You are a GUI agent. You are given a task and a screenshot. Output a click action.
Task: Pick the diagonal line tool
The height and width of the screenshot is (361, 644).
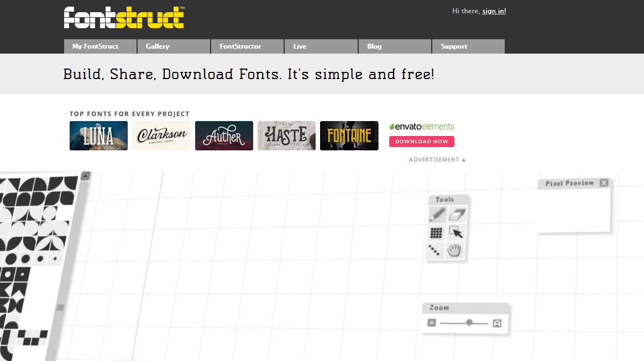click(x=434, y=250)
